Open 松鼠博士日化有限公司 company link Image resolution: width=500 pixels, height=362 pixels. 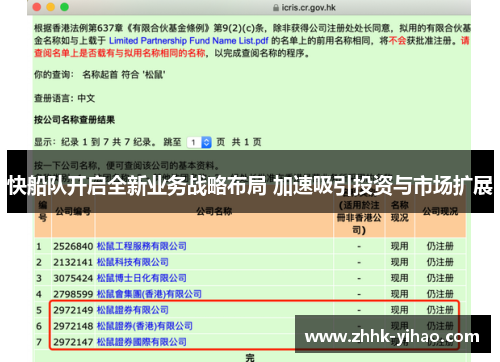(x=141, y=278)
